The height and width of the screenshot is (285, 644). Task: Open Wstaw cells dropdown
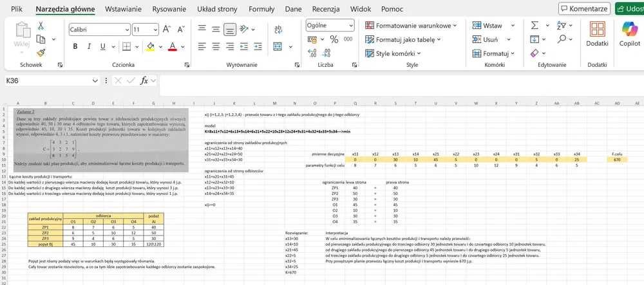(x=513, y=26)
